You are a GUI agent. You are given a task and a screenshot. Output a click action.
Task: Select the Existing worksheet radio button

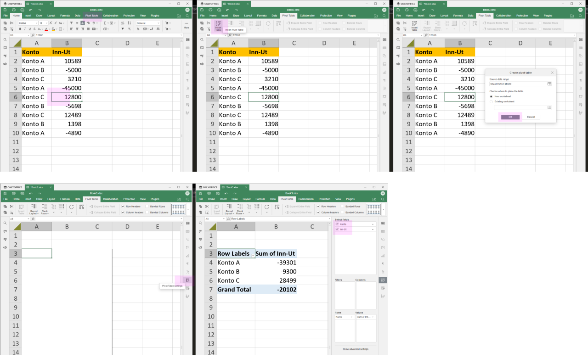491,101
